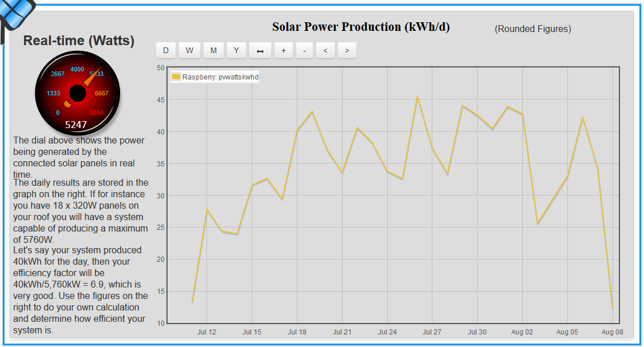Click the 'Aug 02' axis label
Viewport: 644px width, 347px height.
522,332
